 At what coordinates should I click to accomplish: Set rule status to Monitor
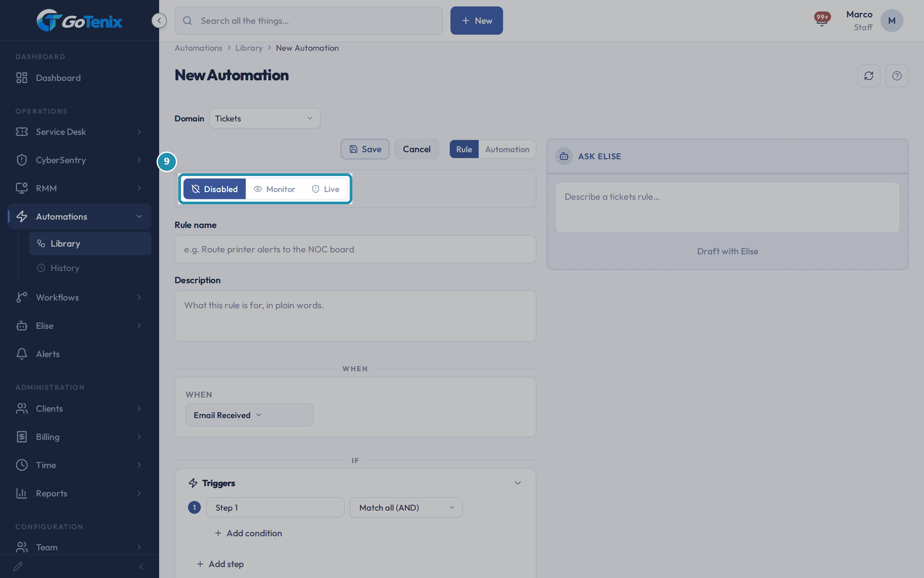[x=275, y=189]
